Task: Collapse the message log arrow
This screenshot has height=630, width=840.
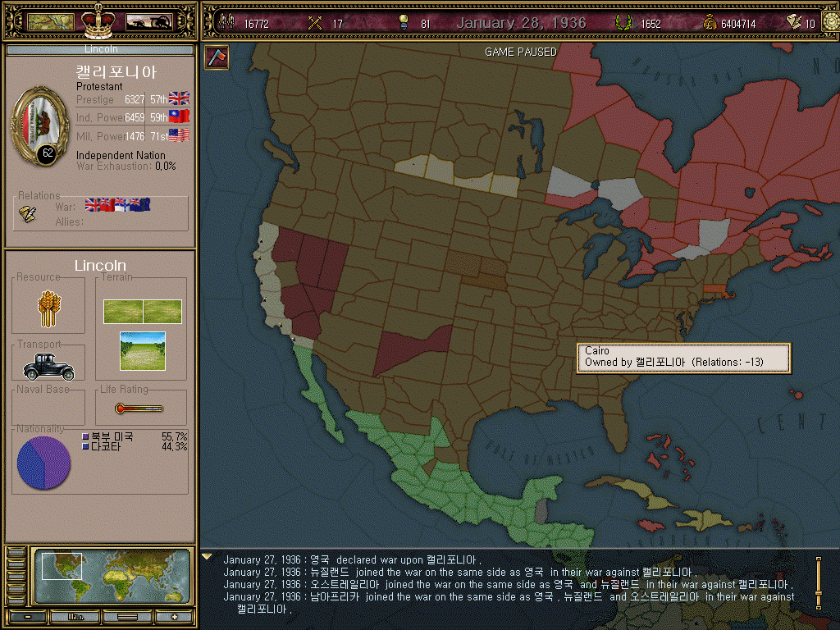Action: [x=207, y=557]
